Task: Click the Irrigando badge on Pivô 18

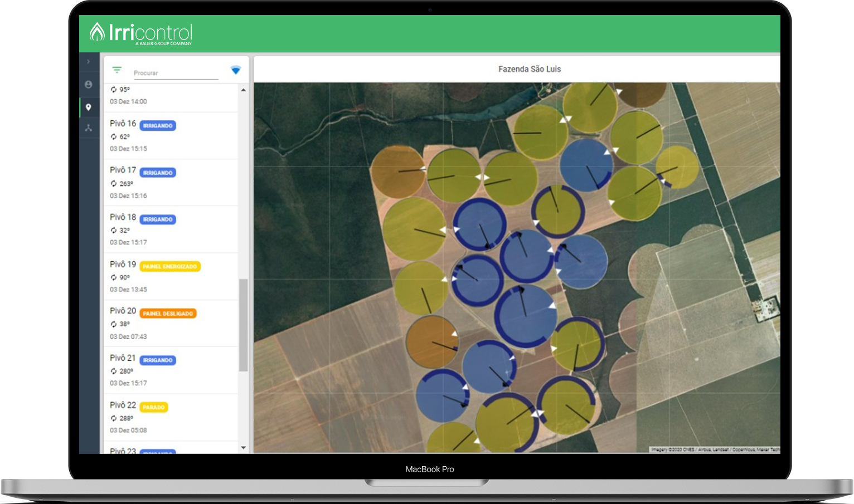Action: (158, 219)
